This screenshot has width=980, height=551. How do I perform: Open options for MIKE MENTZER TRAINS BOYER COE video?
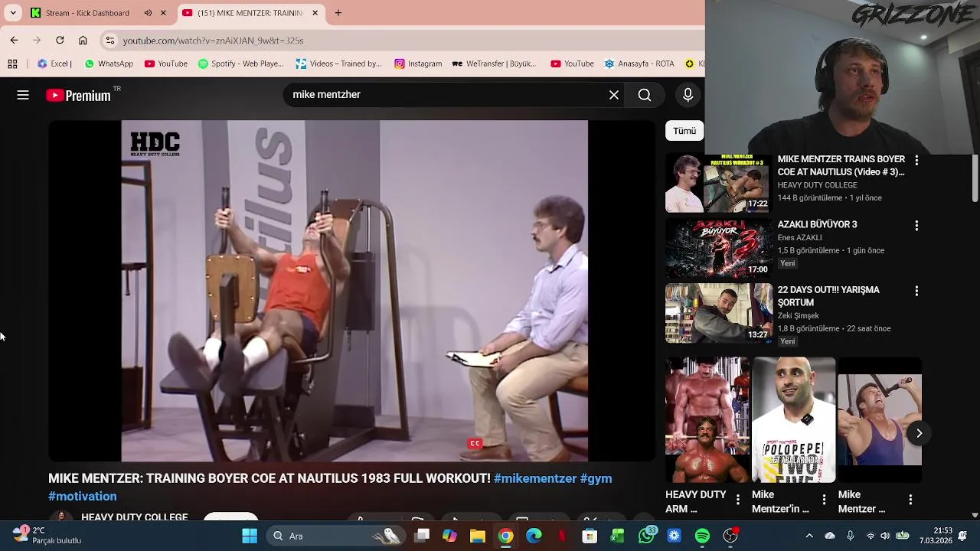(x=916, y=161)
